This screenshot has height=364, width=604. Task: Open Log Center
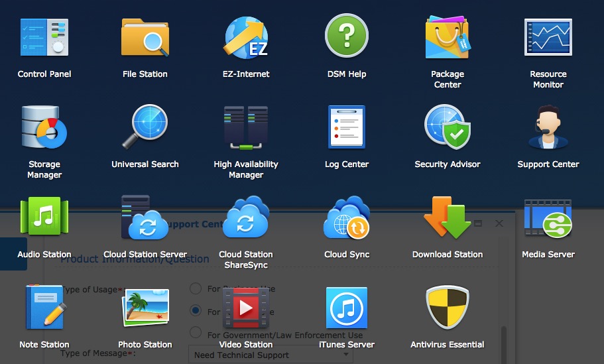[x=347, y=127]
